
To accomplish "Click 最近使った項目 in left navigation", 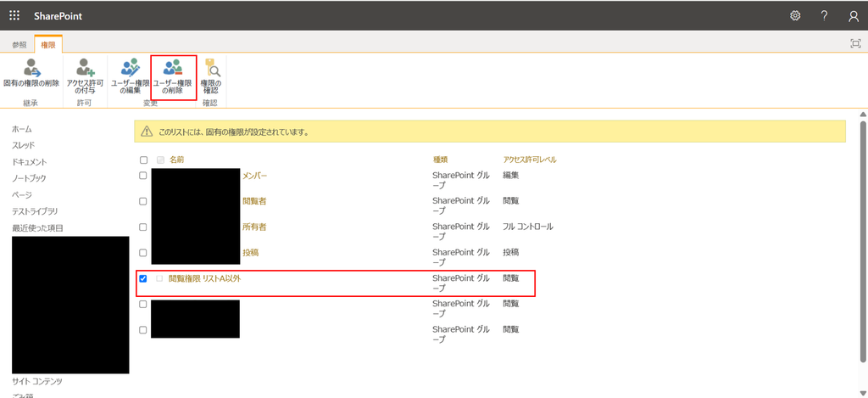I will (x=37, y=227).
